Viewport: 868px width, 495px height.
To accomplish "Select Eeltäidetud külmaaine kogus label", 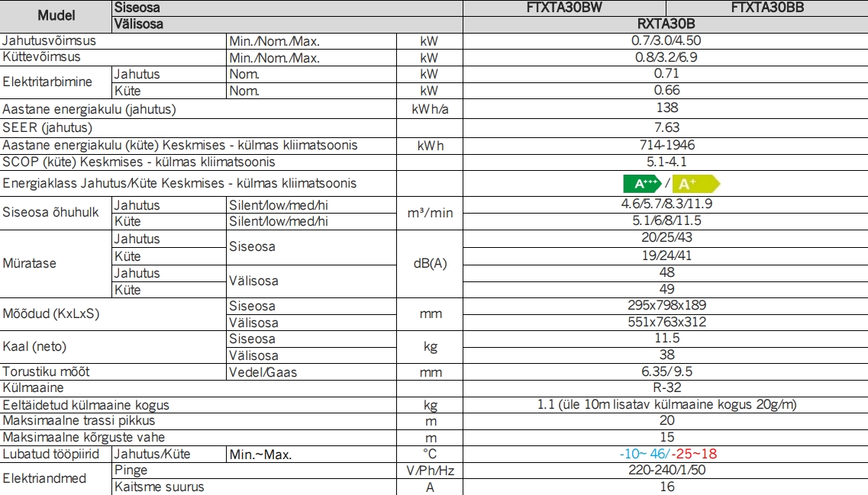I will 86,406.
